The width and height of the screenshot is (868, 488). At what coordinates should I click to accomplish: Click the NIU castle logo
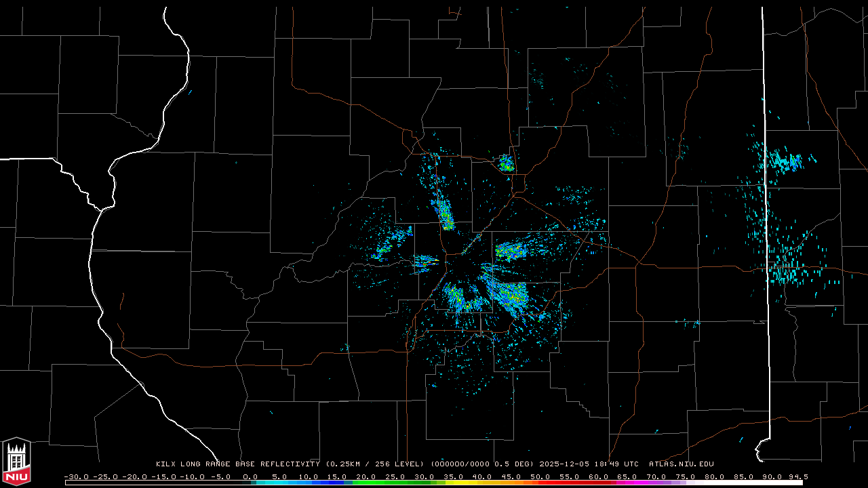(x=16, y=461)
